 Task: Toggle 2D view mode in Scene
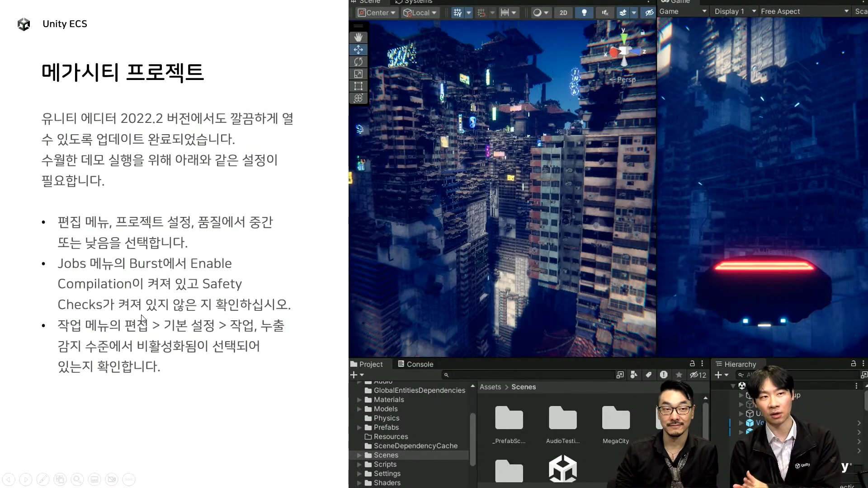[563, 13]
